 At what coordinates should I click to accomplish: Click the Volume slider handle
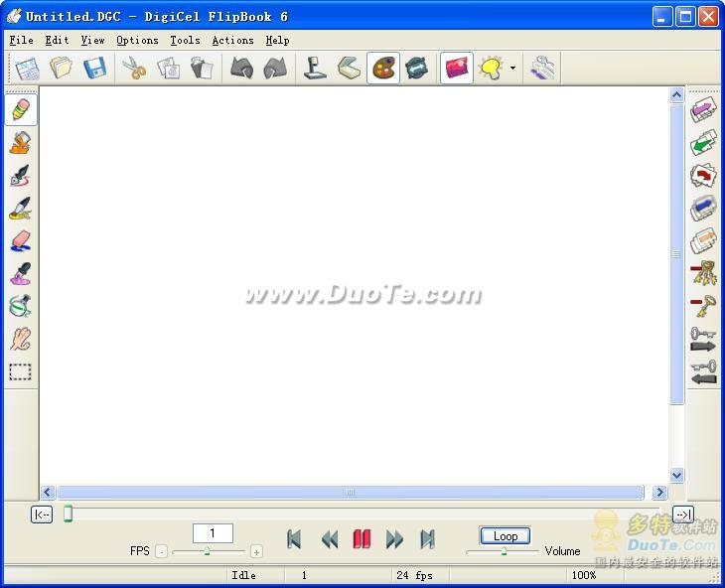(504, 550)
